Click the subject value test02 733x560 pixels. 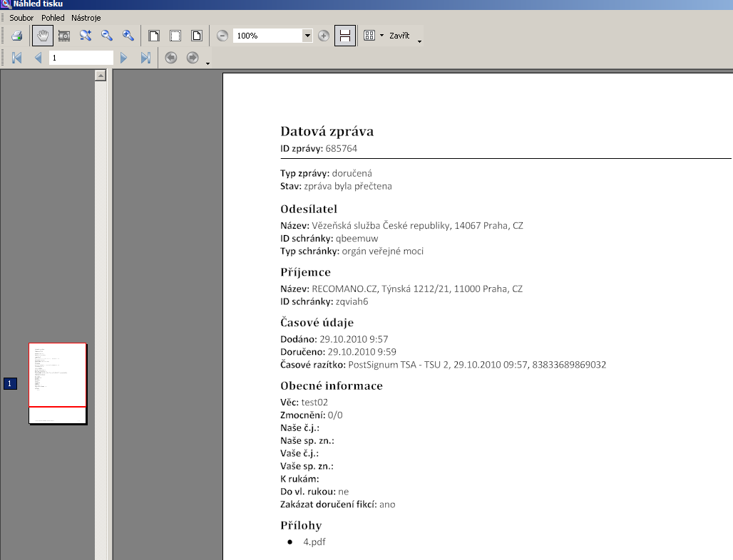coord(314,402)
